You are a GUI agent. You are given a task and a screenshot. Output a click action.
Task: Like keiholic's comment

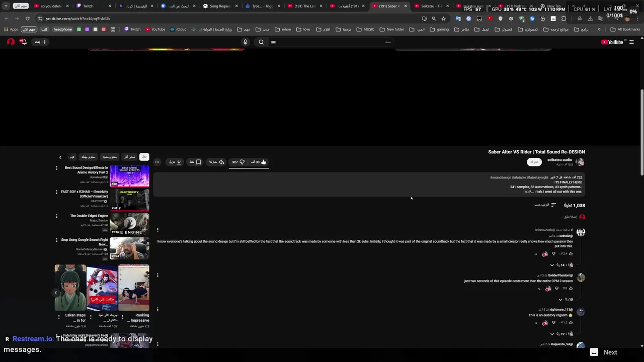tap(571, 254)
